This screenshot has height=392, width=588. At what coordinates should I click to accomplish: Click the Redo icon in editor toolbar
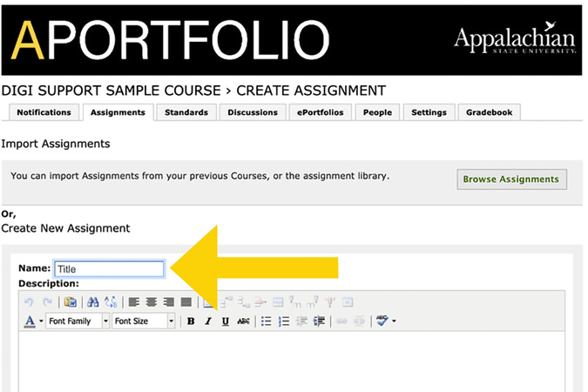[x=47, y=302]
